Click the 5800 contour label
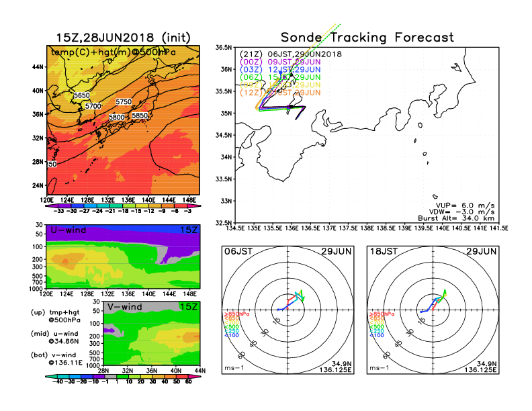Viewport: 532px width, 411px height. pyautogui.click(x=117, y=117)
